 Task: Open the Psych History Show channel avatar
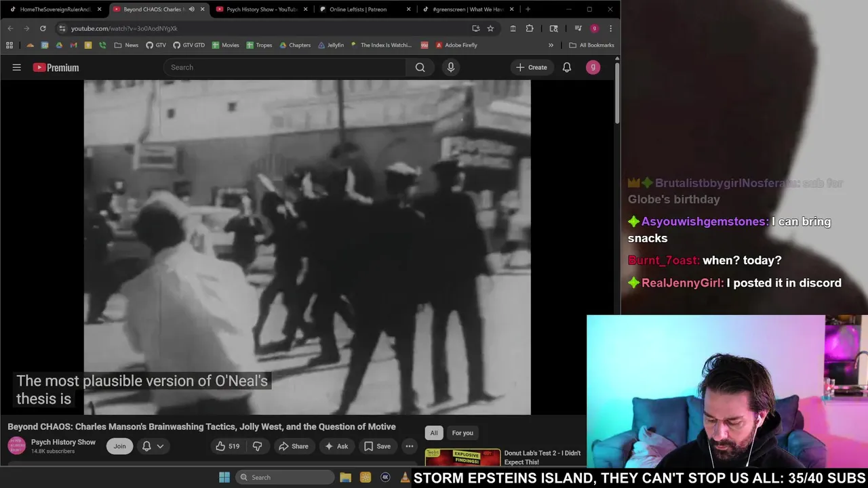pyautogui.click(x=16, y=446)
